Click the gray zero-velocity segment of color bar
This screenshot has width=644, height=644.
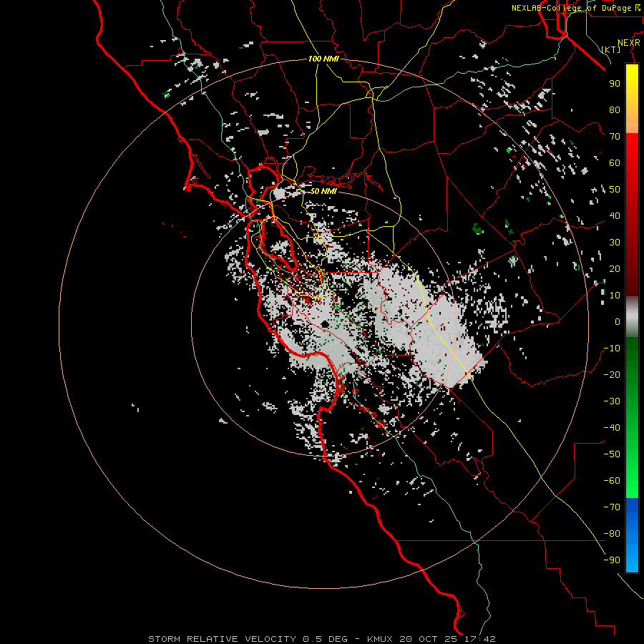pyautogui.click(x=632, y=317)
